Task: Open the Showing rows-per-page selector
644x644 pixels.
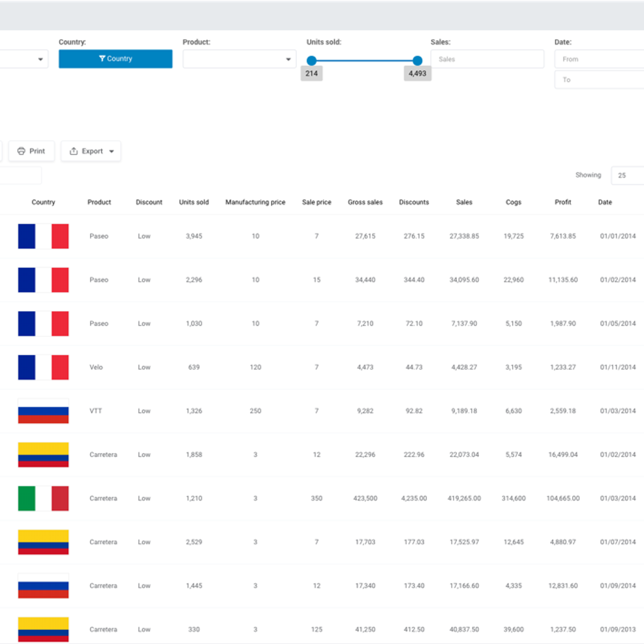Action: 627,175
